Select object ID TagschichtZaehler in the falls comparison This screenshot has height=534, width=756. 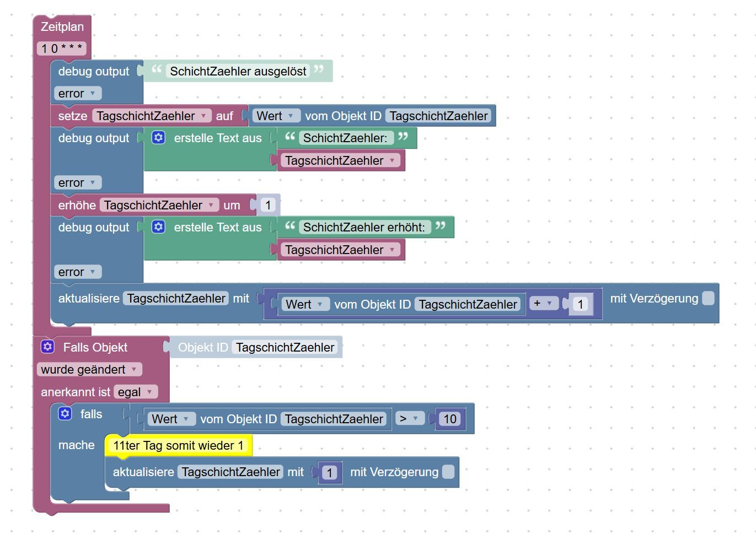(334, 419)
